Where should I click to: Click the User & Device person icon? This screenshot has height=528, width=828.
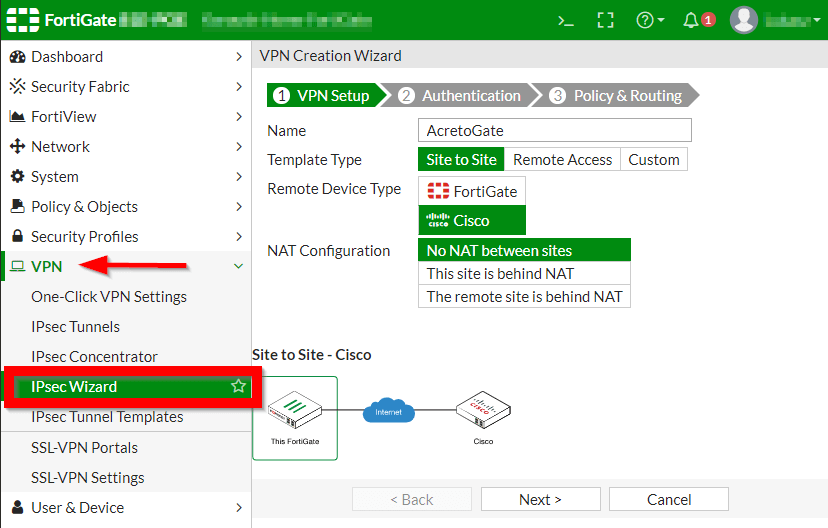pos(17,507)
